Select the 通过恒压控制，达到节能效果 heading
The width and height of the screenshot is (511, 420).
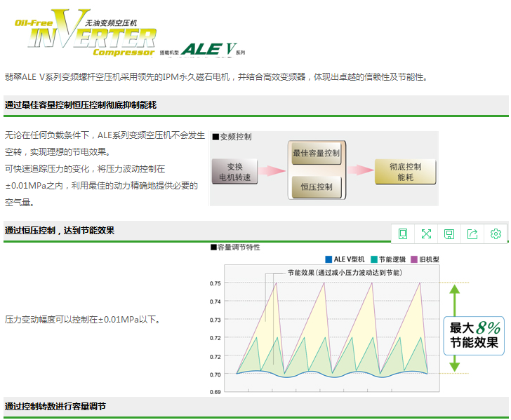click(59, 231)
